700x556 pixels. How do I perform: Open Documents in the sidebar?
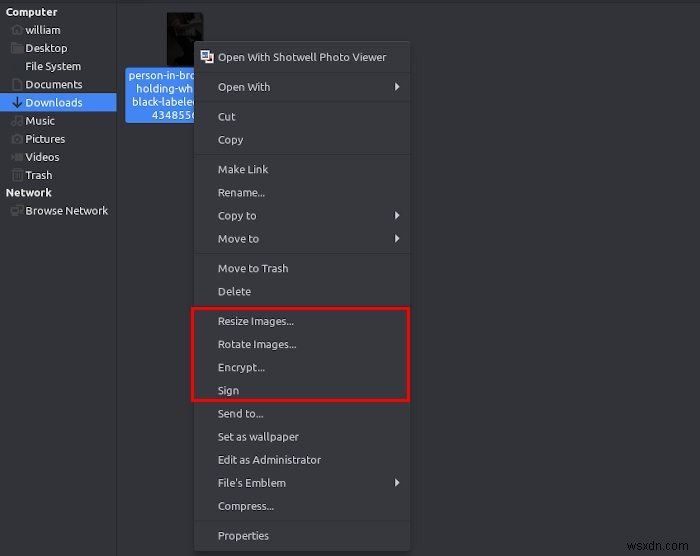coord(58,84)
